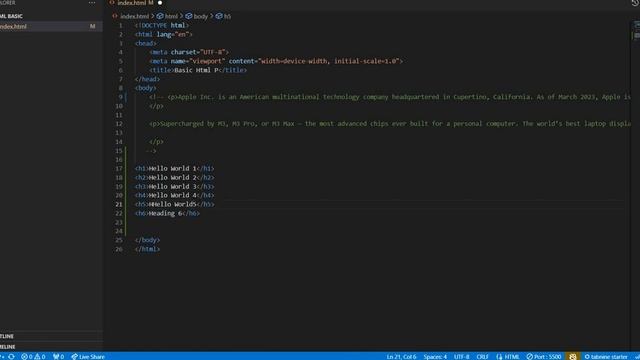Change file encoding UTF-8
Viewport: 640px width, 360px height.
(x=462, y=356)
